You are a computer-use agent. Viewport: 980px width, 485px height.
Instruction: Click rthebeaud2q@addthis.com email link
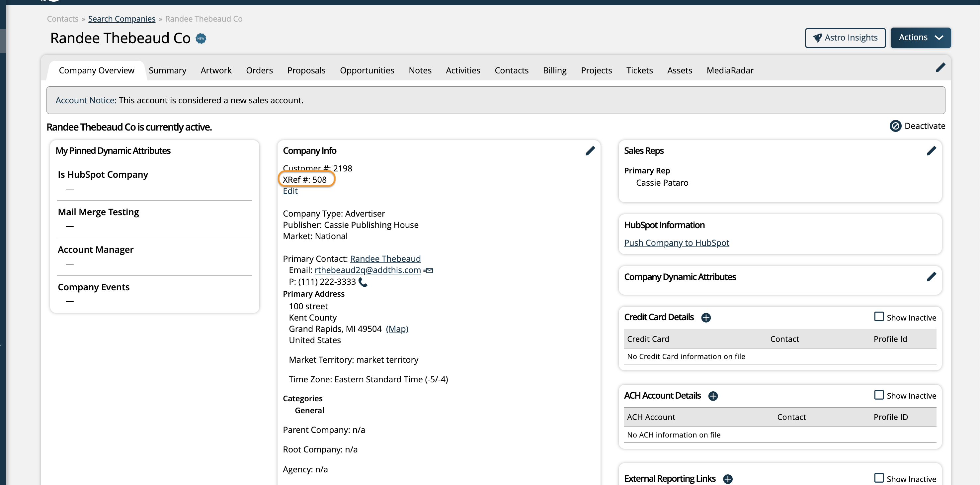[x=367, y=270]
